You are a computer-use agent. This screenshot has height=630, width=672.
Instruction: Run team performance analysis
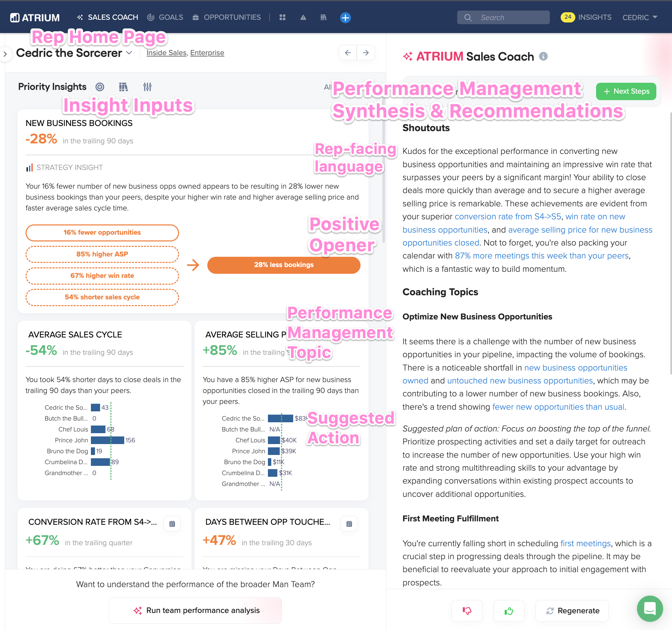[x=195, y=611]
